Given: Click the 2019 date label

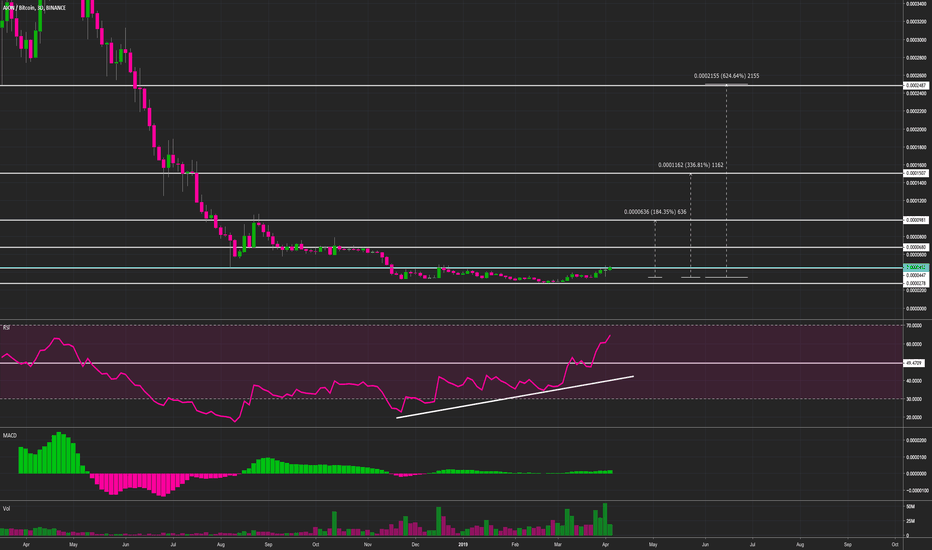Looking at the screenshot, I should [x=463, y=545].
